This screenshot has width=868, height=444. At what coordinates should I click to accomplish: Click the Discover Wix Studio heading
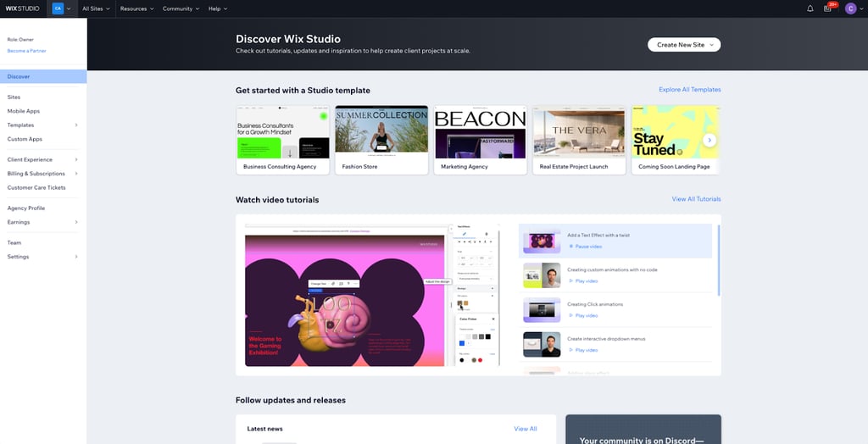click(288, 39)
